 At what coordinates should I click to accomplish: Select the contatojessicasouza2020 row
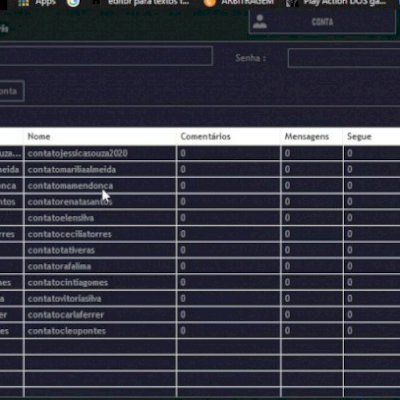pos(200,153)
